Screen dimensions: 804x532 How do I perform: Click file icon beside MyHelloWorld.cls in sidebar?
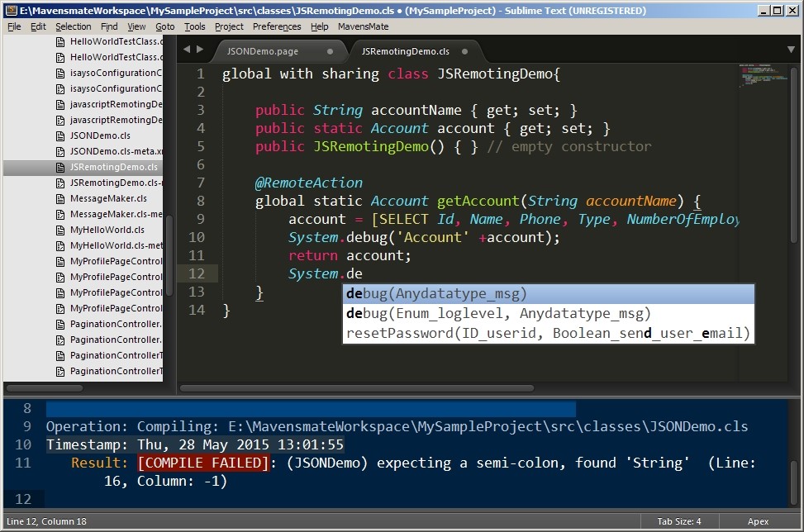[x=60, y=230]
